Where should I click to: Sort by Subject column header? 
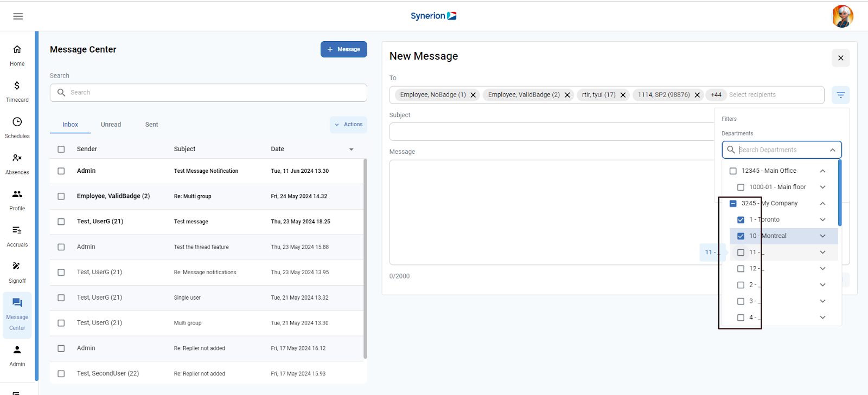pyautogui.click(x=184, y=149)
